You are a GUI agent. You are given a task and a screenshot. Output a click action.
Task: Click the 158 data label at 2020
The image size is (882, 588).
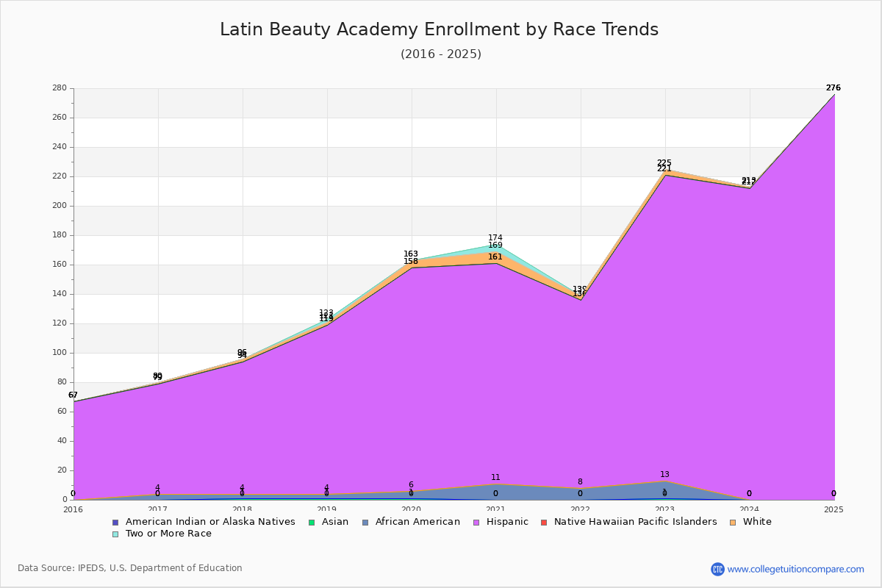(x=411, y=262)
